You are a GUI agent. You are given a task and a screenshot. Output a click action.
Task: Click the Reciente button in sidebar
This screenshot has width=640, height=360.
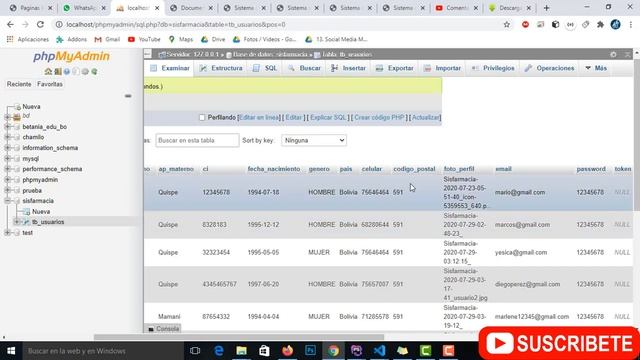(x=19, y=84)
